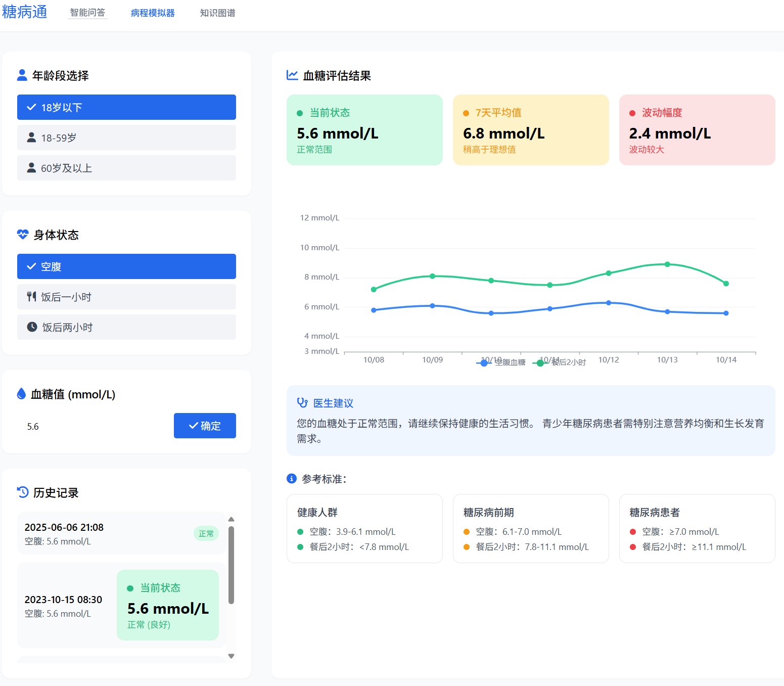The image size is (784, 686).
Task: Select the 60岁及以上 age group
Action: 126,168
